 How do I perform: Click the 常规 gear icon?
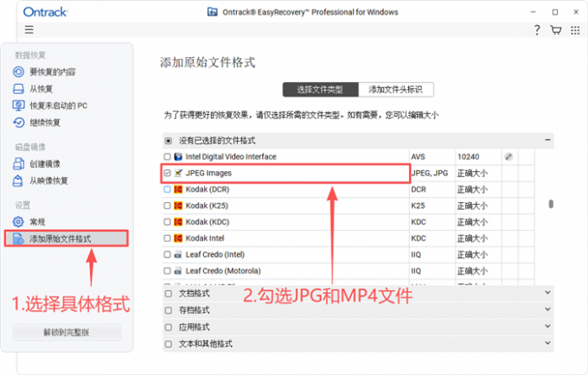pos(18,222)
